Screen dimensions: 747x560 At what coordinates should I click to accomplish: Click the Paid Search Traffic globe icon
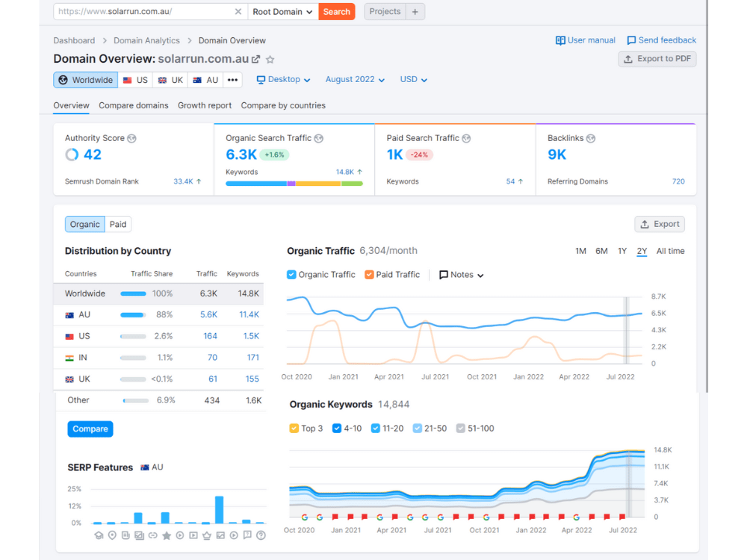tap(466, 138)
